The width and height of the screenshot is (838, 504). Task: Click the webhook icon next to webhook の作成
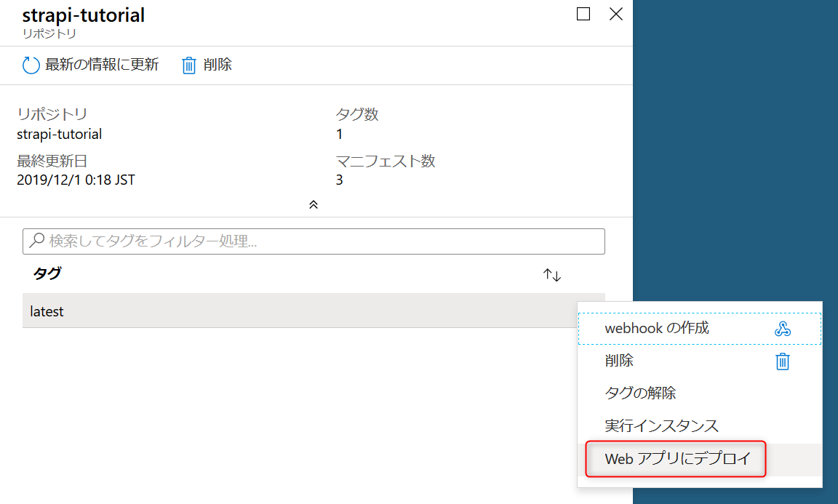point(781,328)
